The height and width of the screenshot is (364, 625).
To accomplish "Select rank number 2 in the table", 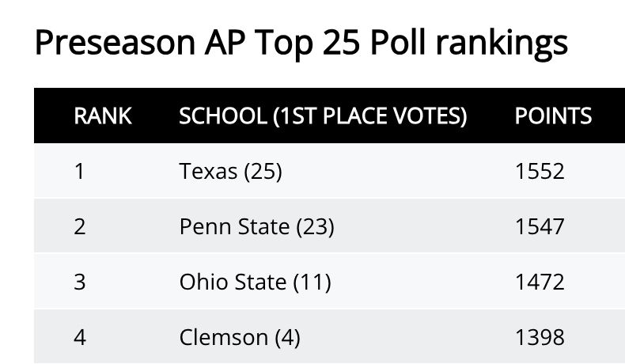I will (79, 226).
